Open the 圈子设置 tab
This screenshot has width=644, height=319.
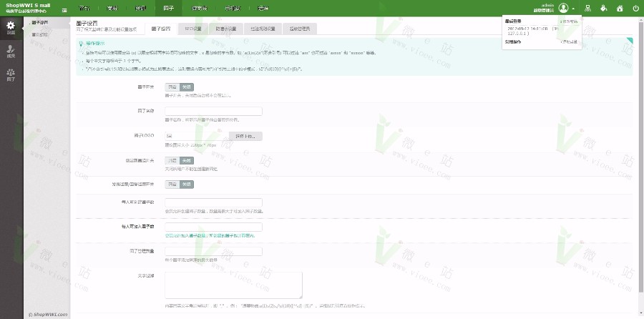click(x=160, y=29)
